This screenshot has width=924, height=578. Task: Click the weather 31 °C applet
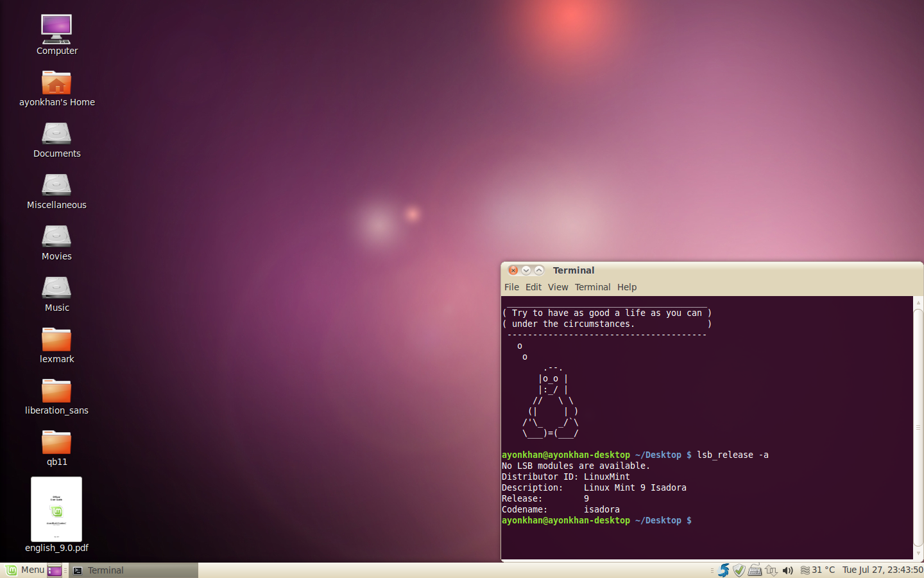point(817,570)
